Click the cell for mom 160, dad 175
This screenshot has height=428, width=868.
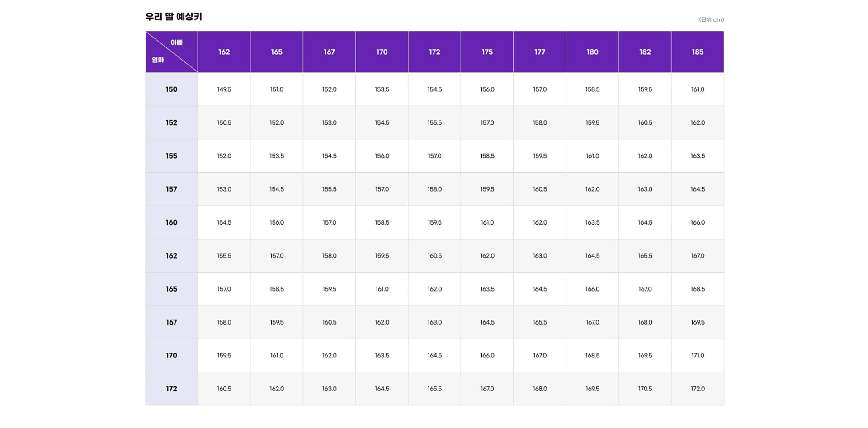tap(487, 222)
